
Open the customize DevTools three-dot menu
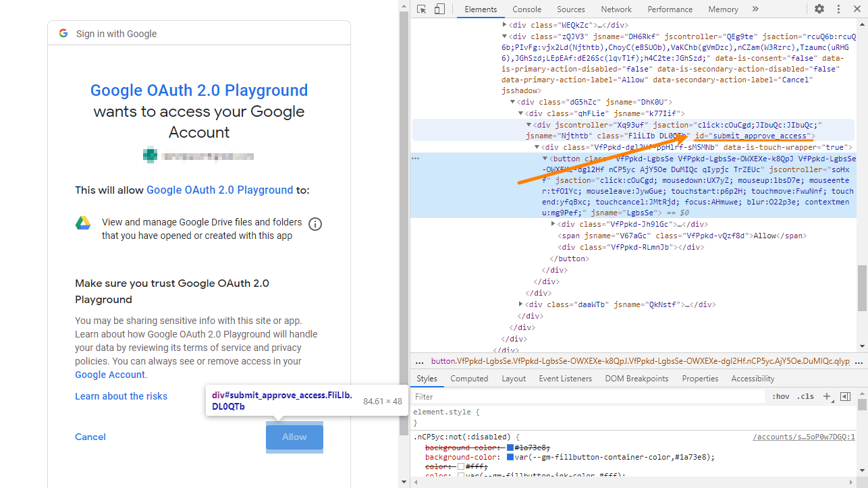click(x=838, y=9)
